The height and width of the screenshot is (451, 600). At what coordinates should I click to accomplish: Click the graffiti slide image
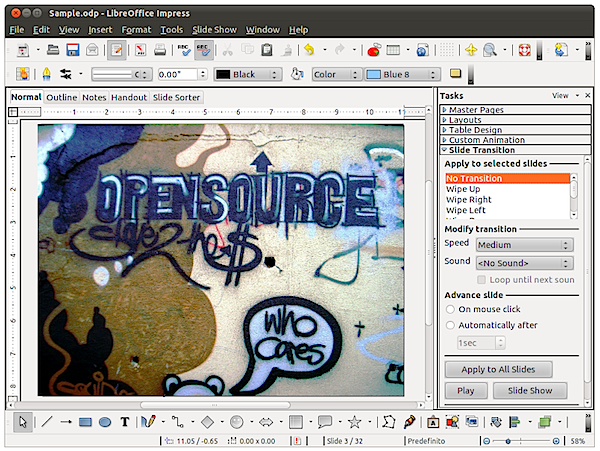click(x=221, y=260)
